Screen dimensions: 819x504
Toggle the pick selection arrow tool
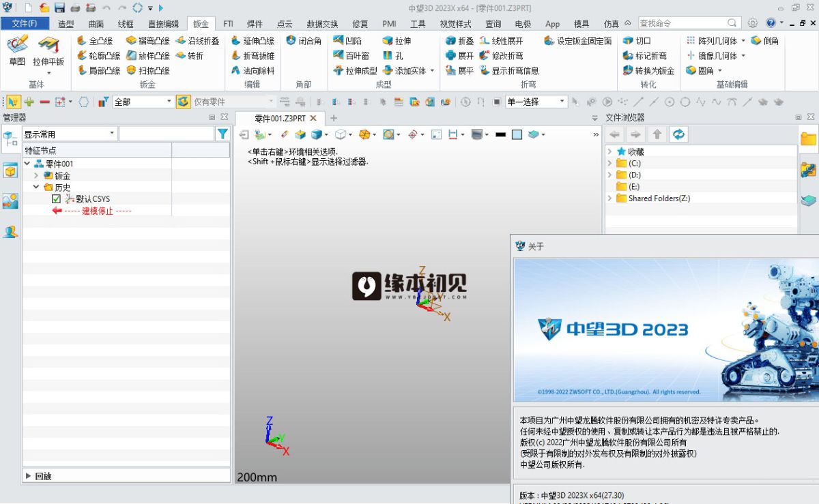coord(12,102)
